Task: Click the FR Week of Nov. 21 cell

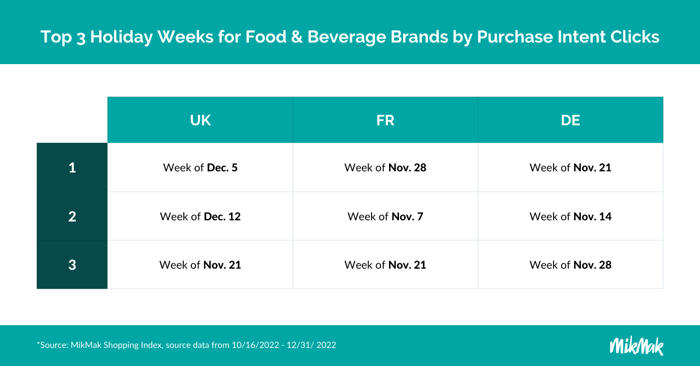Action: [x=385, y=265]
